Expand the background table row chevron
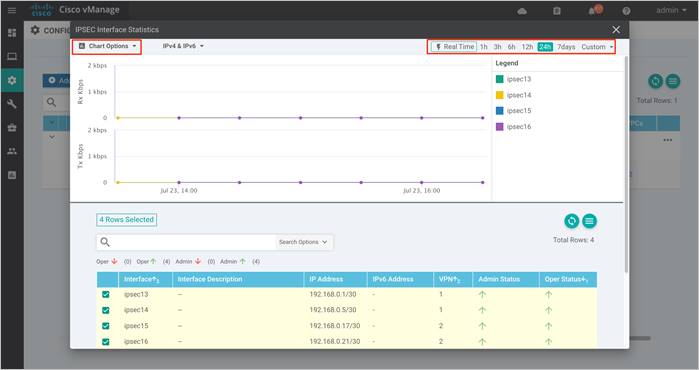This screenshot has height=370, width=699. coord(52,137)
